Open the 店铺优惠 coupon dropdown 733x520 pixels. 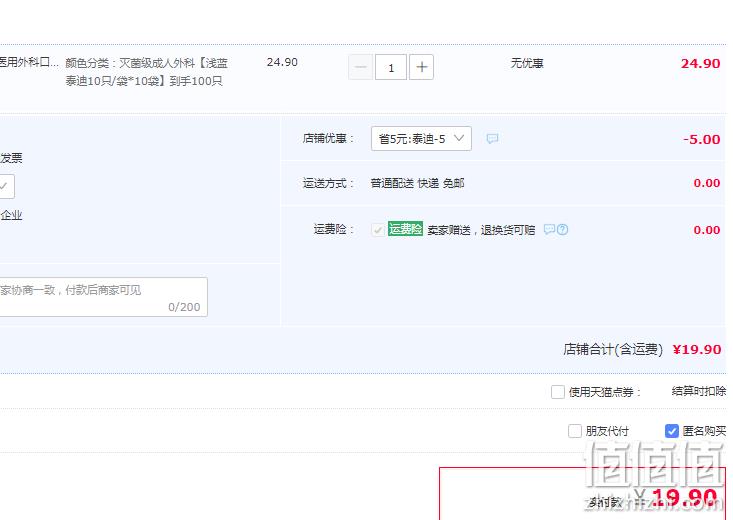(x=421, y=138)
